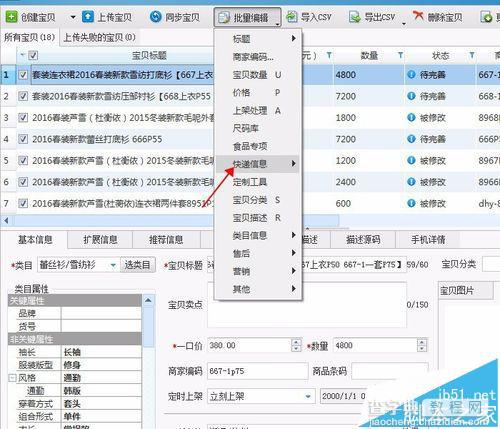Screen dimensions: 500x429
Task: Toggle checkbox for row 3 item
Action: coord(23,118)
